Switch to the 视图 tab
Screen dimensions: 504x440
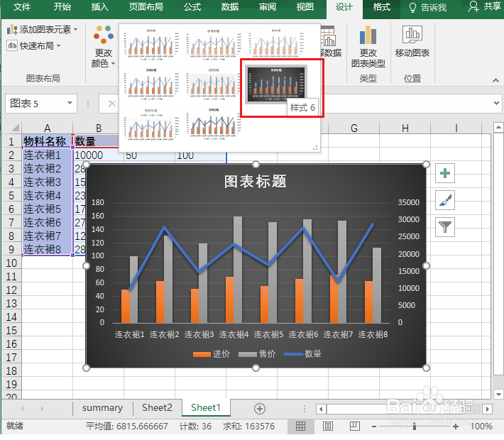pos(305,7)
